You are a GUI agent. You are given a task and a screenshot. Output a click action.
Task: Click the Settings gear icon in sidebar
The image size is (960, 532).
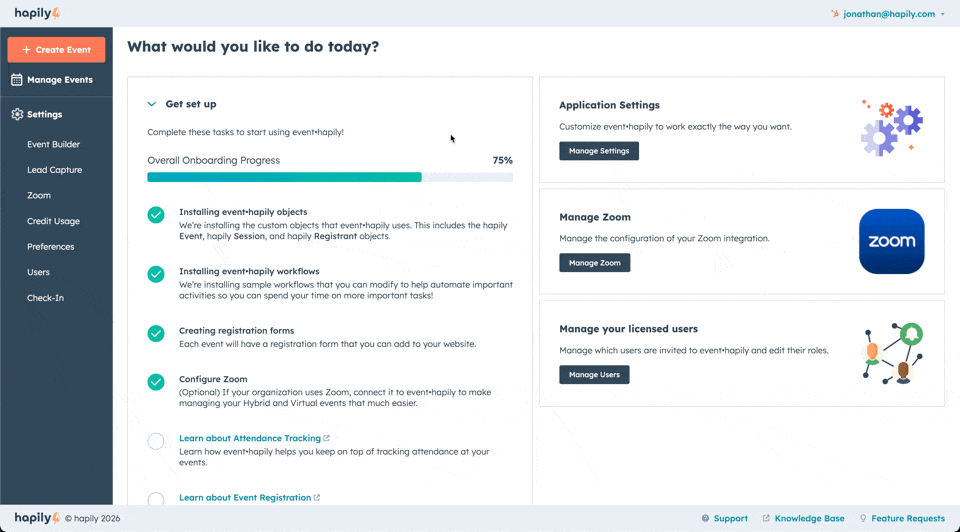pos(17,114)
